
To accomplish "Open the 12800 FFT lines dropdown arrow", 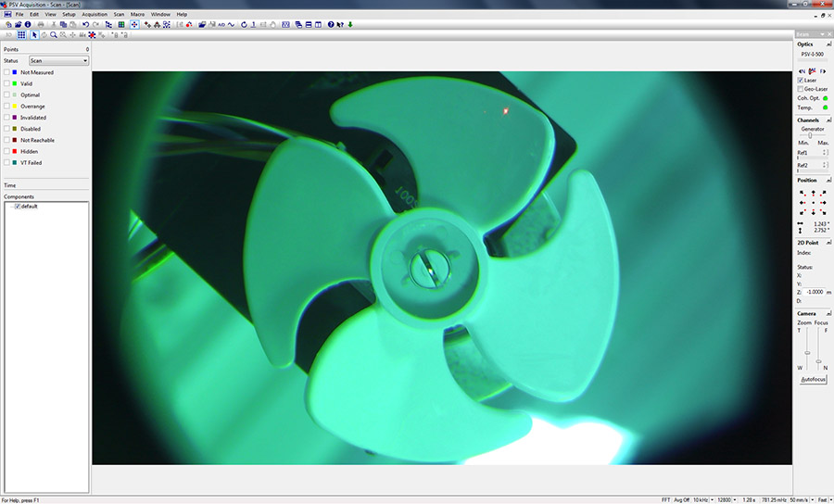I will [735, 499].
